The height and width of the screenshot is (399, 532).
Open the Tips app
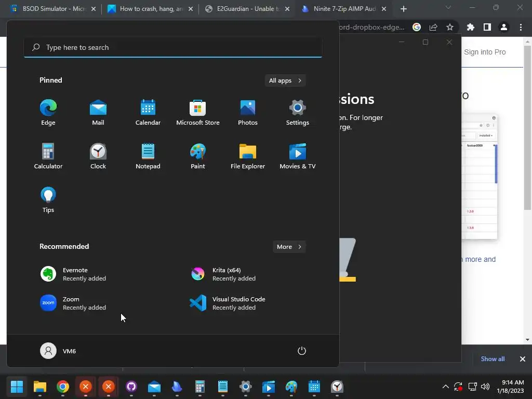(x=48, y=200)
